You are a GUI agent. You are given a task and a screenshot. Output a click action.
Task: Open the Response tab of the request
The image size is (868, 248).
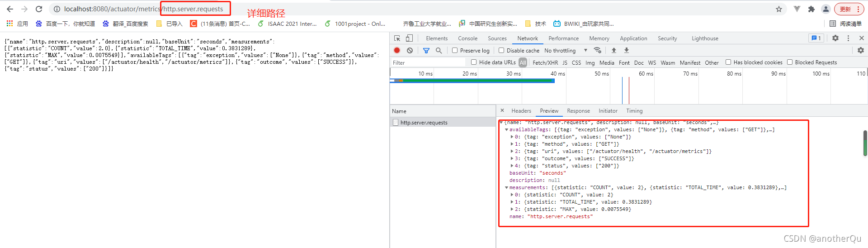[578, 111]
